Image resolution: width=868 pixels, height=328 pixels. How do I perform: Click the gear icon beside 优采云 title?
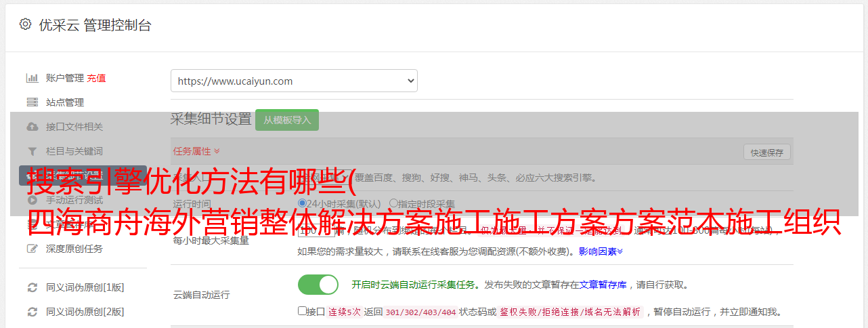(25, 24)
